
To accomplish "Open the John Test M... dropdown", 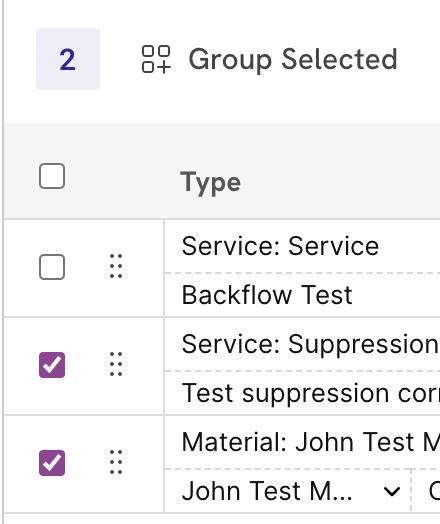I will tap(288, 491).
